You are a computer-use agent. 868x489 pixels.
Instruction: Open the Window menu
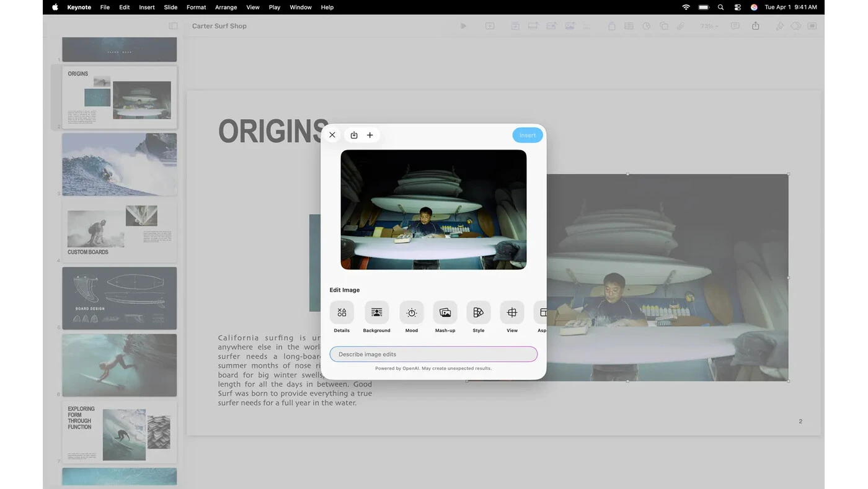point(301,7)
